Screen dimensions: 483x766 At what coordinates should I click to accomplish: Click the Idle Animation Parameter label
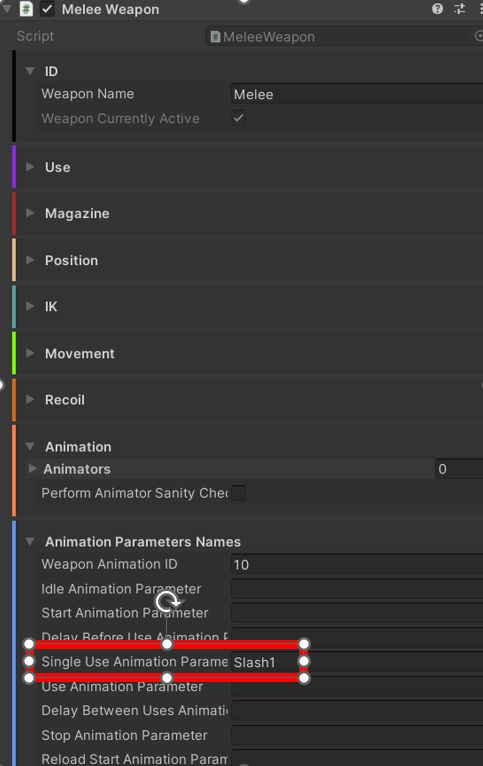[121, 589]
